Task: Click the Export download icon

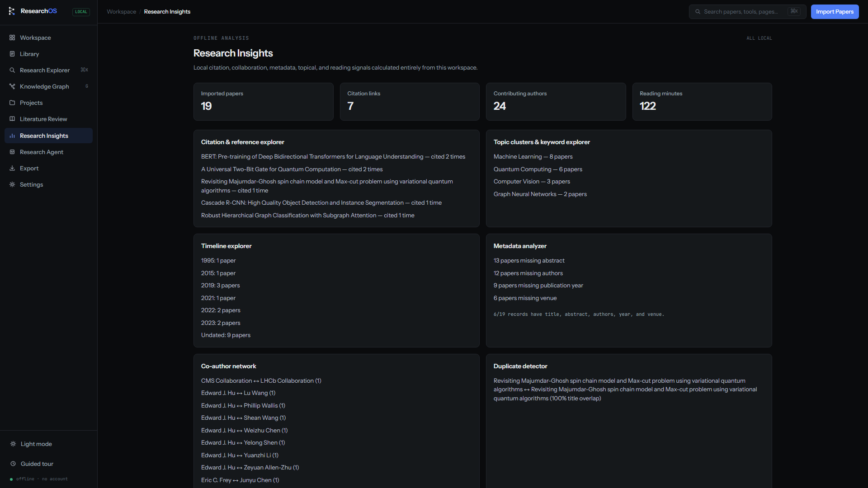Action: pos(12,168)
